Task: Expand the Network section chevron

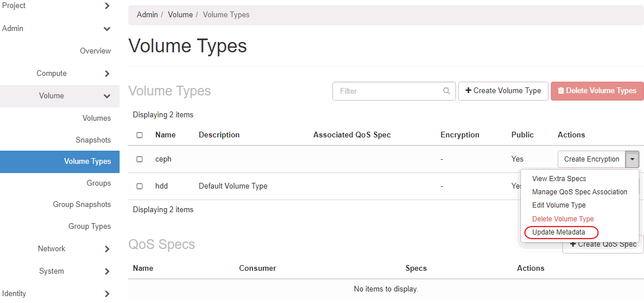Action: click(107, 249)
